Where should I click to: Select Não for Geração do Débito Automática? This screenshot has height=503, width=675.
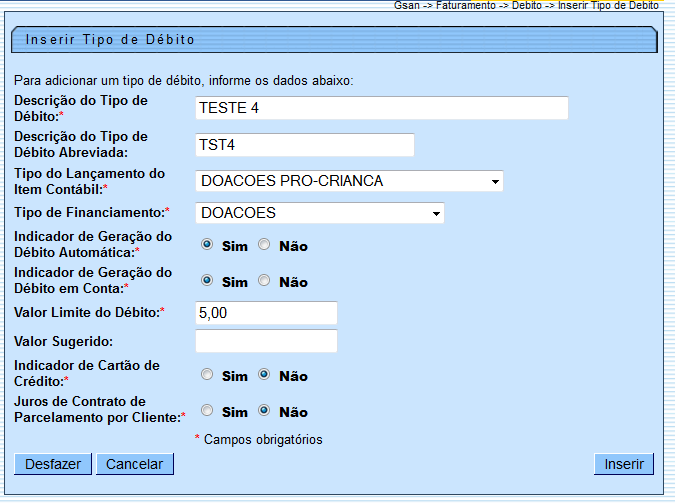coord(264,244)
